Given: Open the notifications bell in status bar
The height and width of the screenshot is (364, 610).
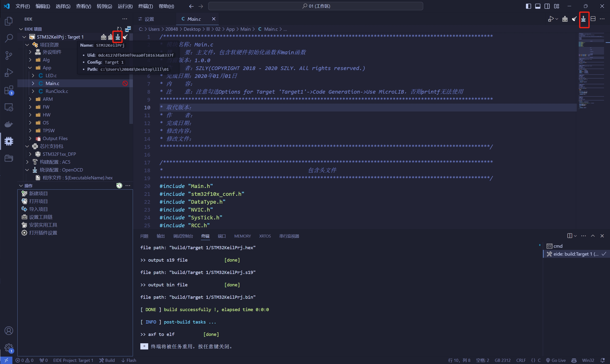Looking at the screenshot, I should point(603,360).
